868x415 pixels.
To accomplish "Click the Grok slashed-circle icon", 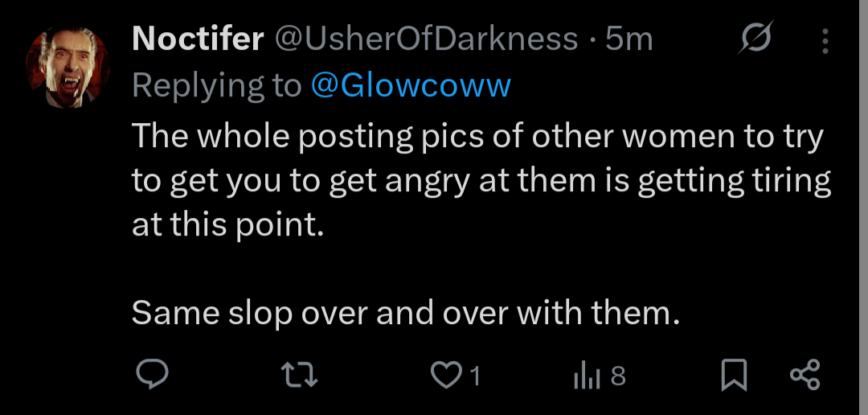I will pyautogui.click(x=755, y=39).
